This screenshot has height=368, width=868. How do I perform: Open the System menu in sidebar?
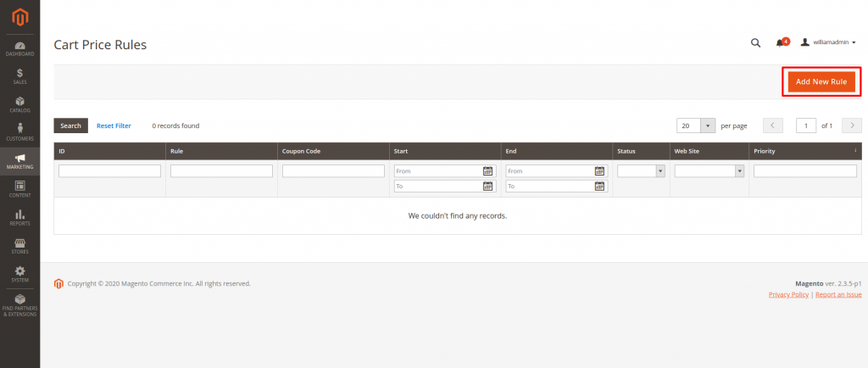(x=19, y=274)
